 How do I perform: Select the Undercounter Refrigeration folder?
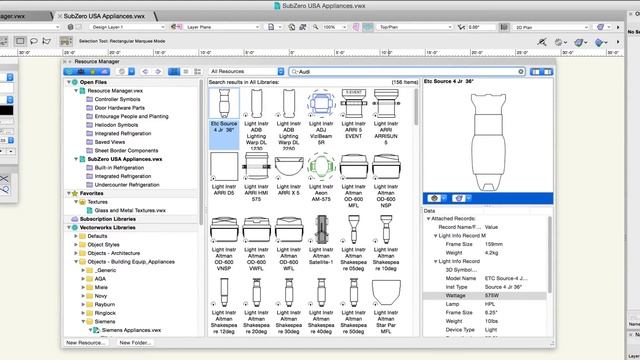(x=127, y=185)
